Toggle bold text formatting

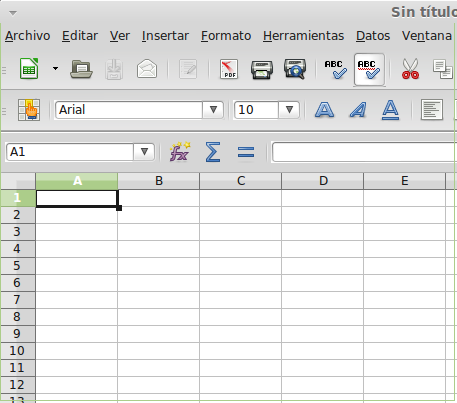324,110
